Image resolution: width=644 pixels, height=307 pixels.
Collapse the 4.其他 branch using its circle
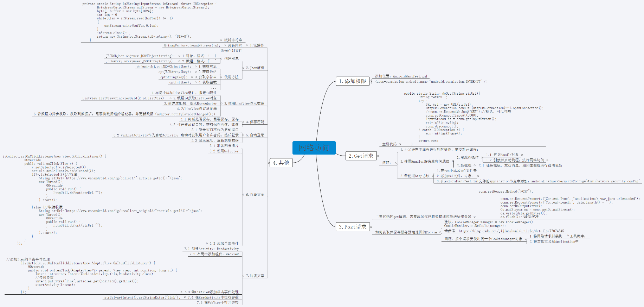269,163
